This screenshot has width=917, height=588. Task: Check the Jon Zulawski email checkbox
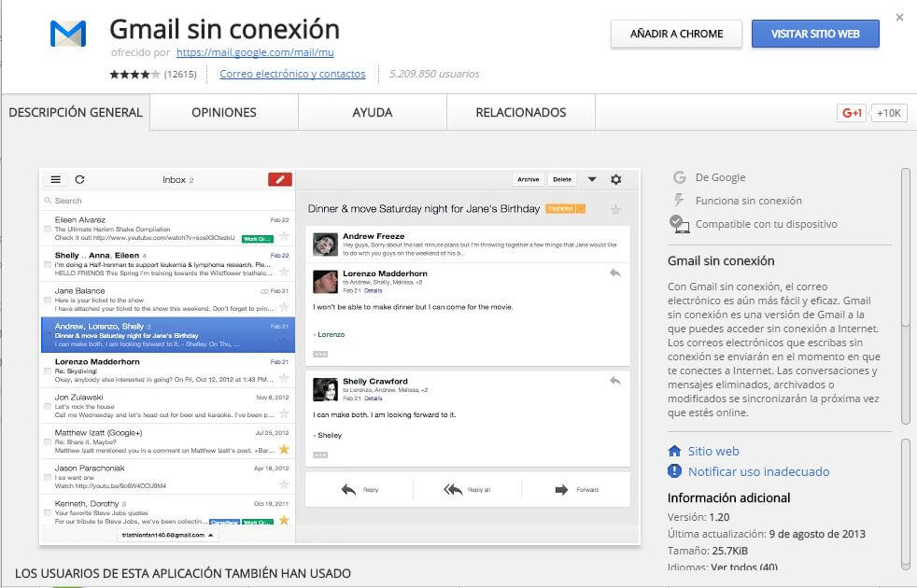(x=48, y=406)
